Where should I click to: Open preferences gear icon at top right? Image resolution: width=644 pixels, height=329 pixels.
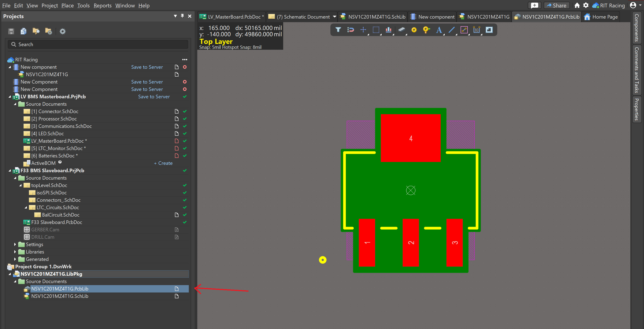(586, 5)
